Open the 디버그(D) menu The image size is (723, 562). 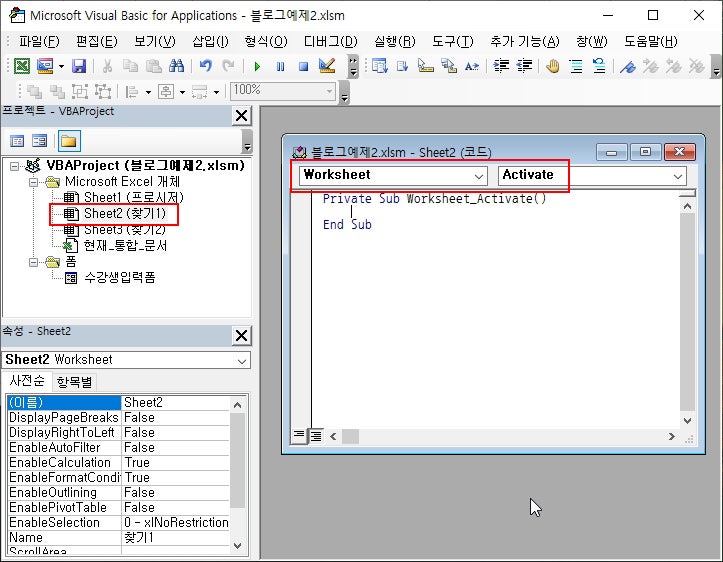pos(331,41)
